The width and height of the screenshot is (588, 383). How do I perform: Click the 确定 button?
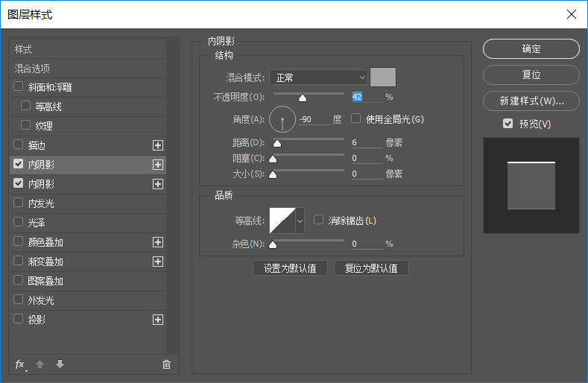[x=531, y=49]
